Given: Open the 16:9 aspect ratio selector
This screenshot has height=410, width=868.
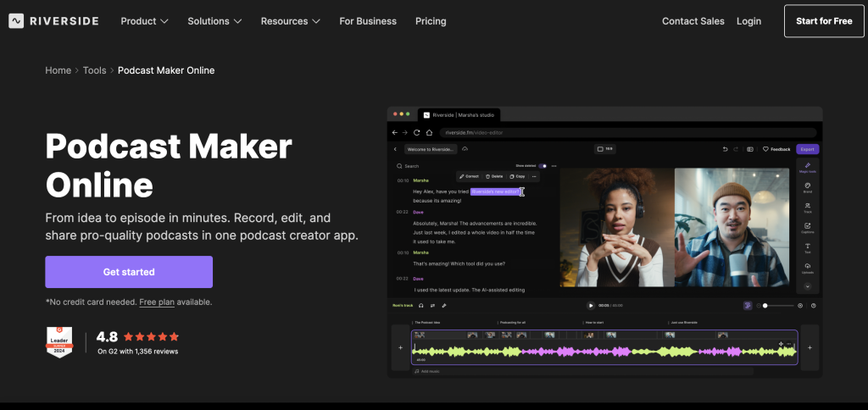Looking at the screenshot, I should tap(605, 149).
